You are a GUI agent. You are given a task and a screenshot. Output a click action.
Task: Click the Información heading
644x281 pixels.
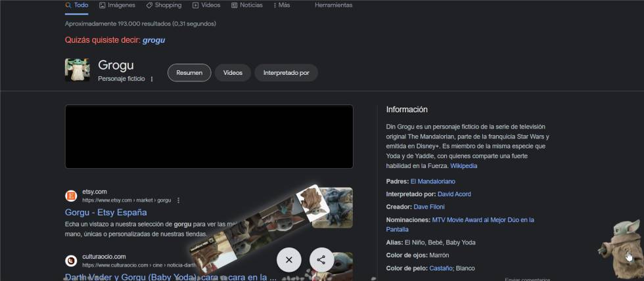tap(407, 110)
